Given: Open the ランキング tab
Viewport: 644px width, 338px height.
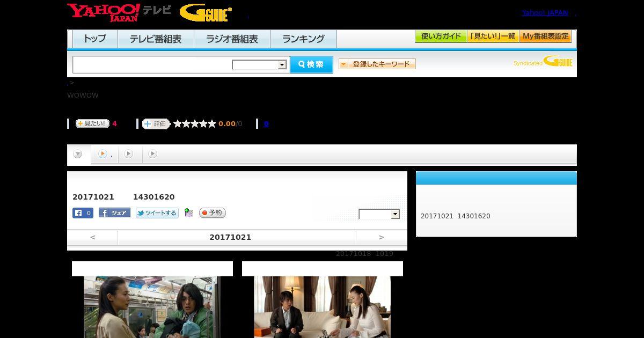Looking at the screenshot, I should coord(303,39).
